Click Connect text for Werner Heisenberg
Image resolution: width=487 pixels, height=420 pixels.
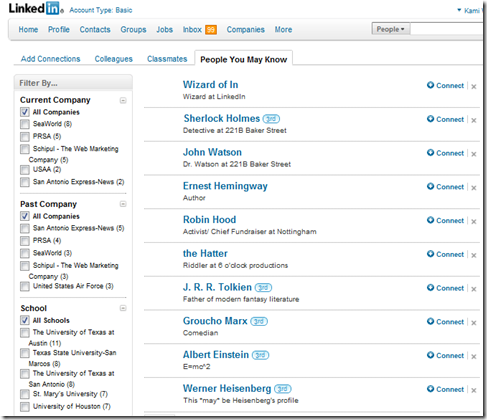[x=450, y=389]
